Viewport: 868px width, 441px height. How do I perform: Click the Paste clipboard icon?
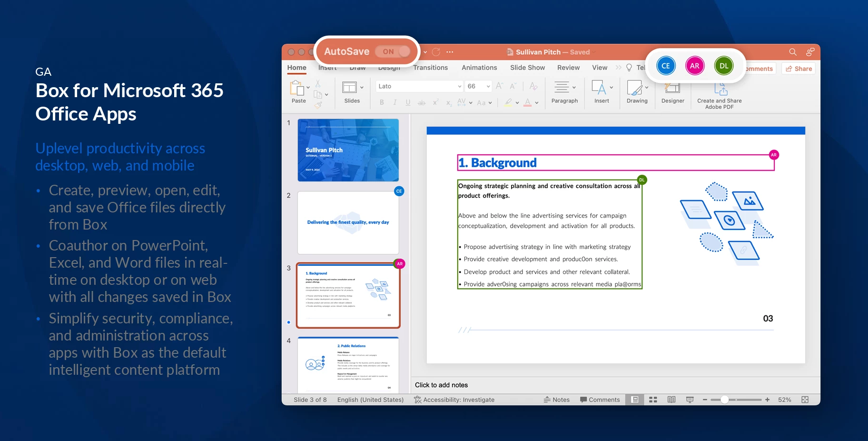297,88
